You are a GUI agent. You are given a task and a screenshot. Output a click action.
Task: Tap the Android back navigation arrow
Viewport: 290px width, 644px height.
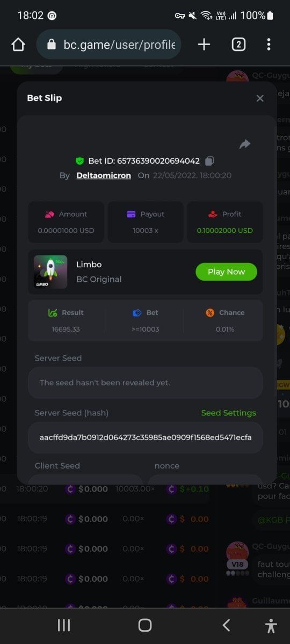pos(226,625)
